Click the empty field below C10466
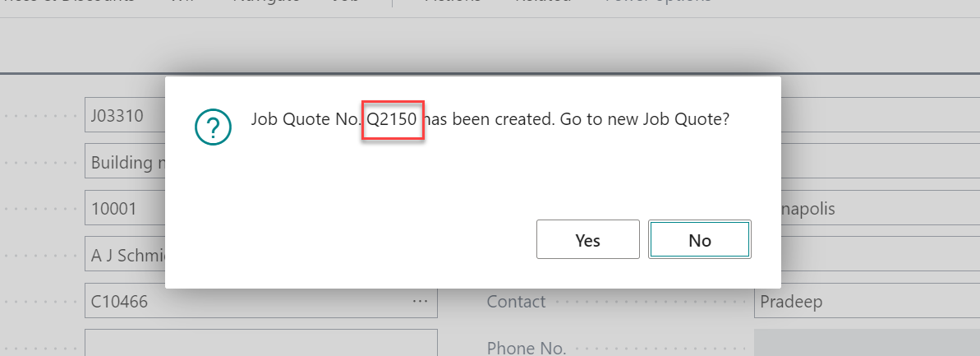This screenshot has height=356, width=980. tap(260, 344)
